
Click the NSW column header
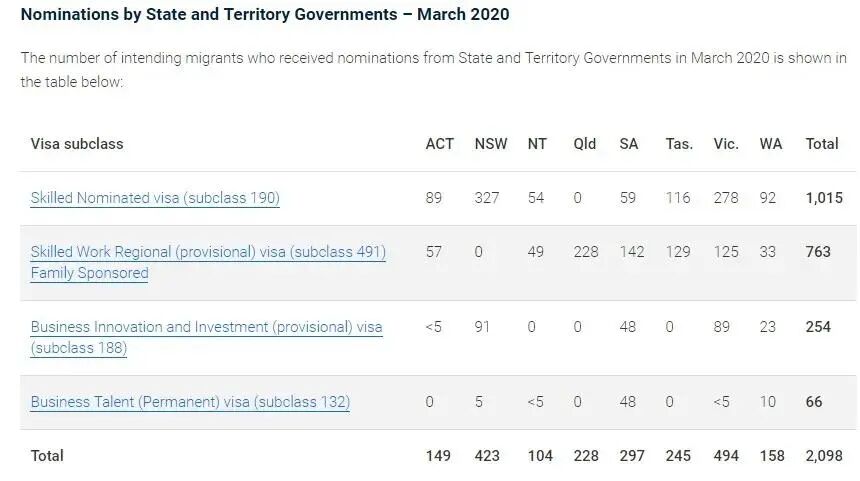[491, 144]
